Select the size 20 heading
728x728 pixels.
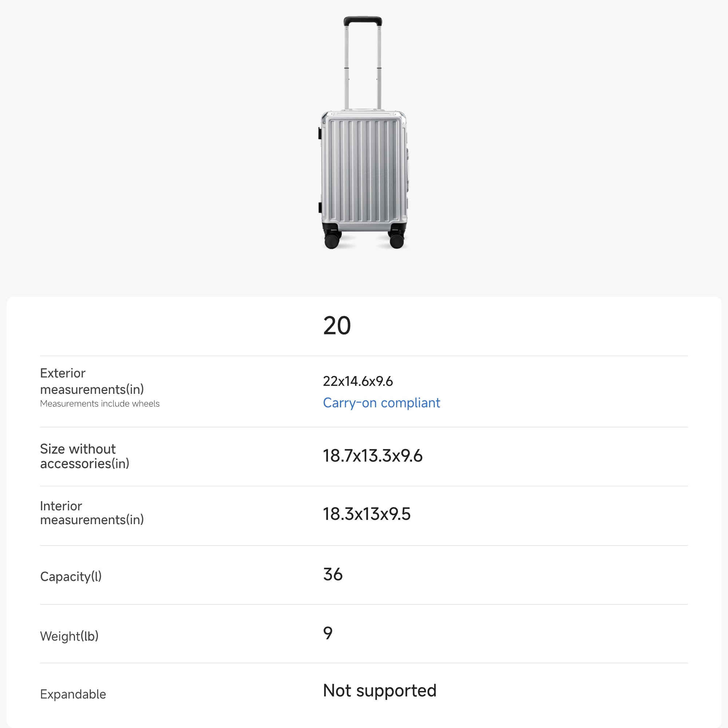click(337, 326)
